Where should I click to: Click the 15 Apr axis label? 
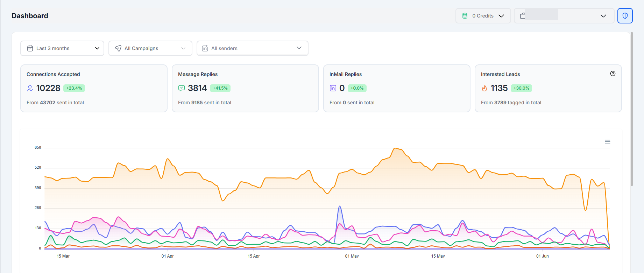254,256
